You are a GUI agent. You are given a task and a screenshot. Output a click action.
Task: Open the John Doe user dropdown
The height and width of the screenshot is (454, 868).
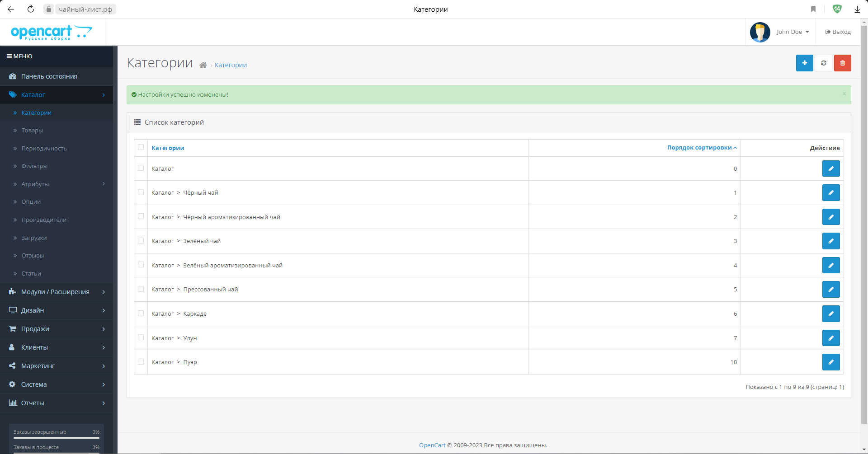coord(792,32)
